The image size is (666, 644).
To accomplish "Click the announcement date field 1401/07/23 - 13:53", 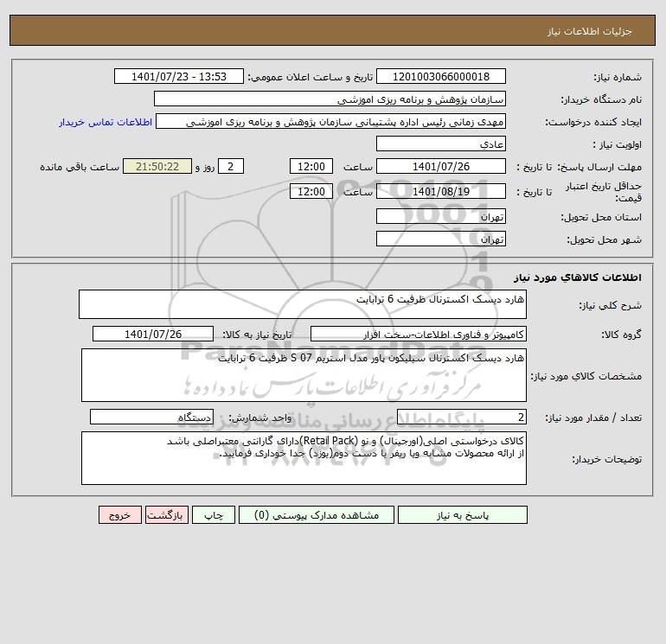I will 179,76.
